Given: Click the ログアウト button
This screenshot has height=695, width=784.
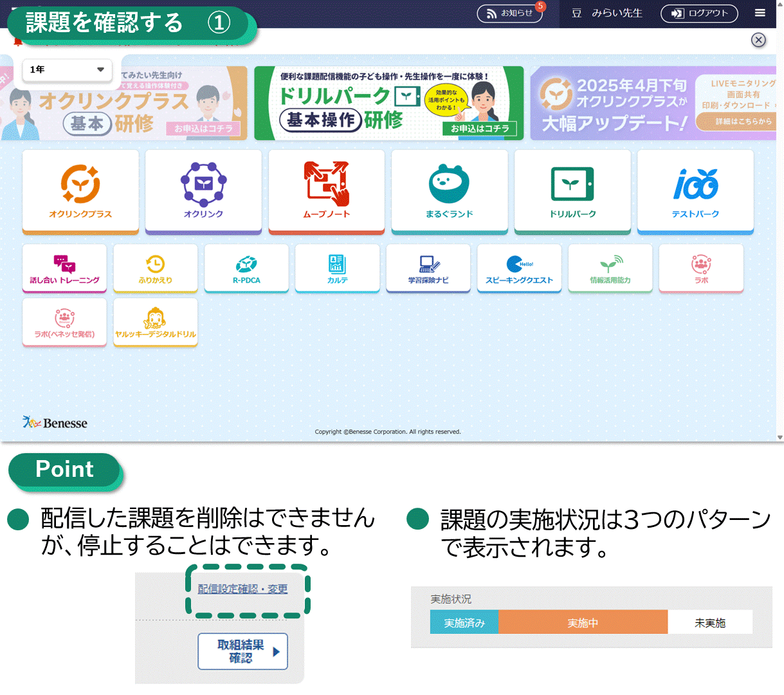Looking at the screenshot, I should pyautogui.click(x=699, y=14).
